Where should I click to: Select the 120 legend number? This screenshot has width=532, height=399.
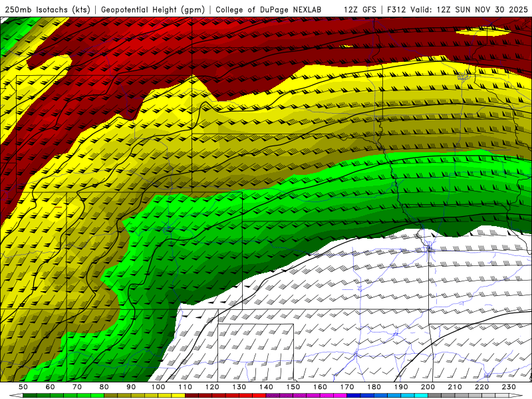[212, 387]
